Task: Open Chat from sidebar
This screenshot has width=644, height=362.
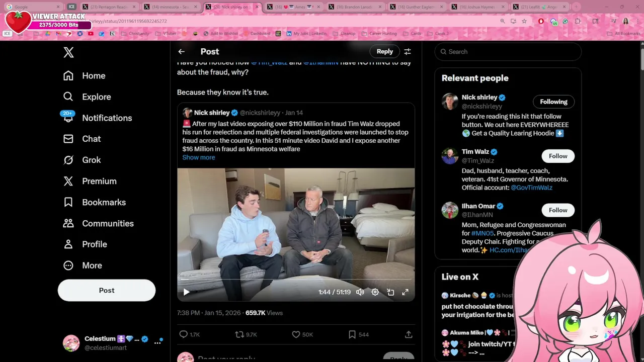Action: (82, 139)
